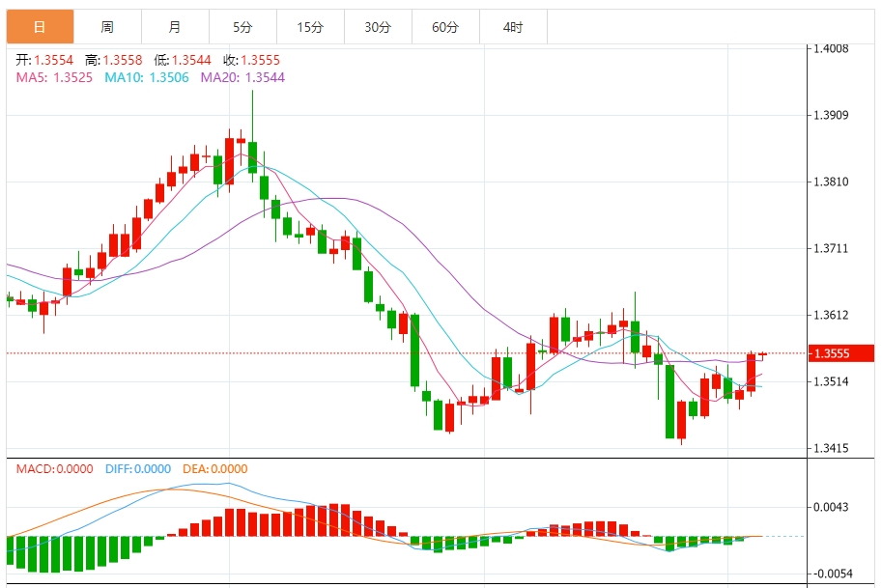Screen dimensions: 882x588
Task: Select the 日 daily chart tab
Action: coord(40,27)
